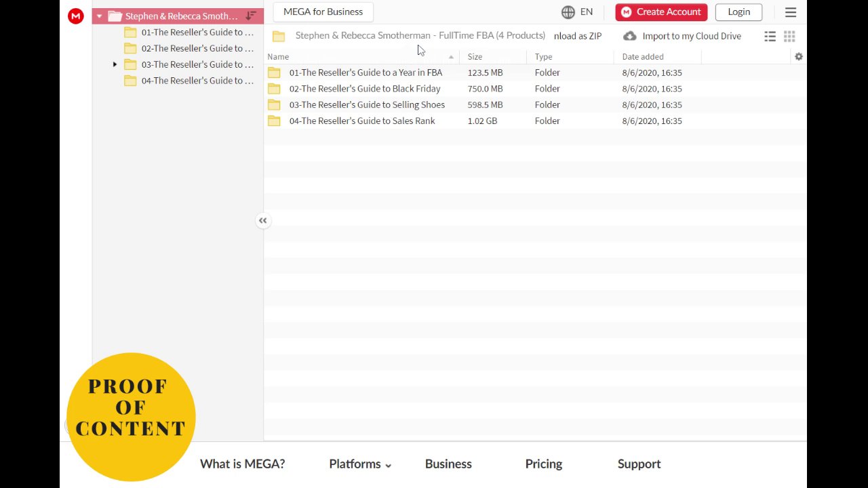Click the 598.5 MB size cell
The image size is (868, 488).
click(x=485, y=105)
